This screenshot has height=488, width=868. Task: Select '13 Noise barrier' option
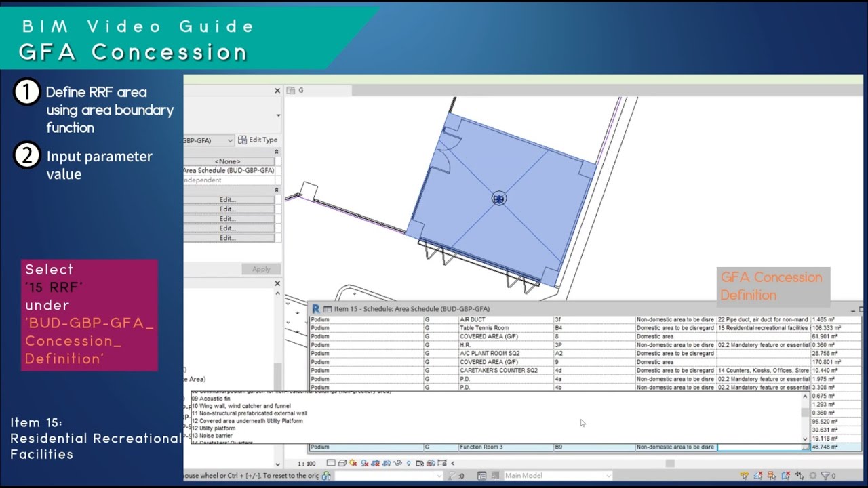[x=212, y=436]
